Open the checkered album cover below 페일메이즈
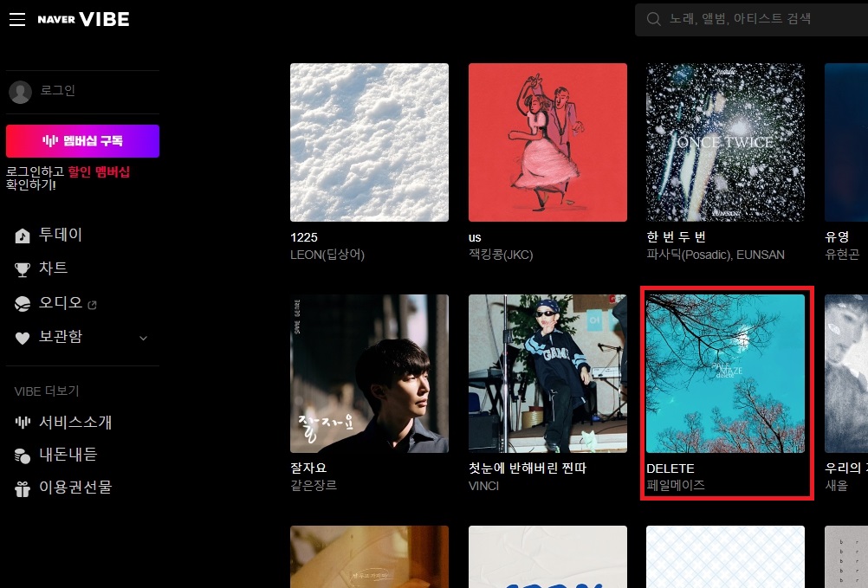Image resolution: width=868 pixels, height=588 pixels. coord(726,557)
